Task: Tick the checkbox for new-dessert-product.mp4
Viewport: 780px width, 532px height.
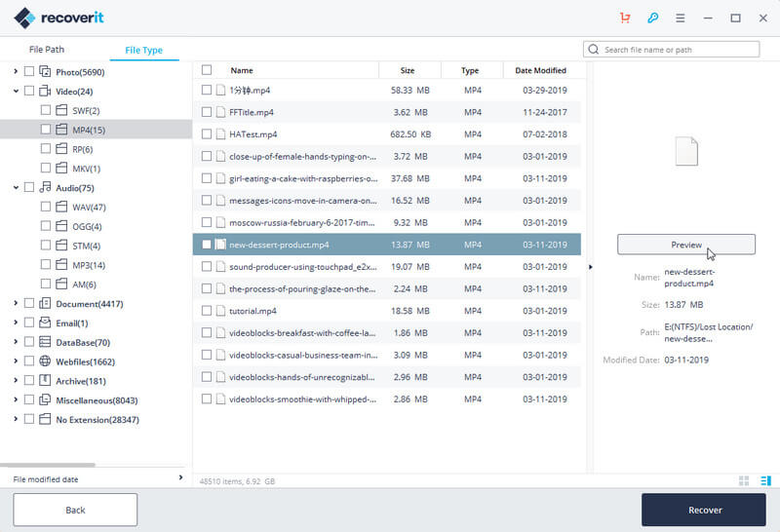Action: click(207, 245)
